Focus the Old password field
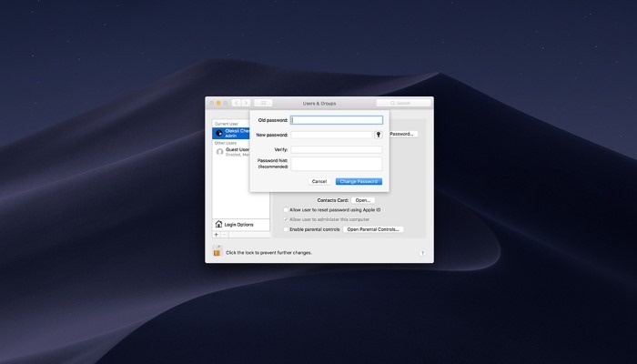The height and width of the screenshot is (364, 637). tap(337, 120)
